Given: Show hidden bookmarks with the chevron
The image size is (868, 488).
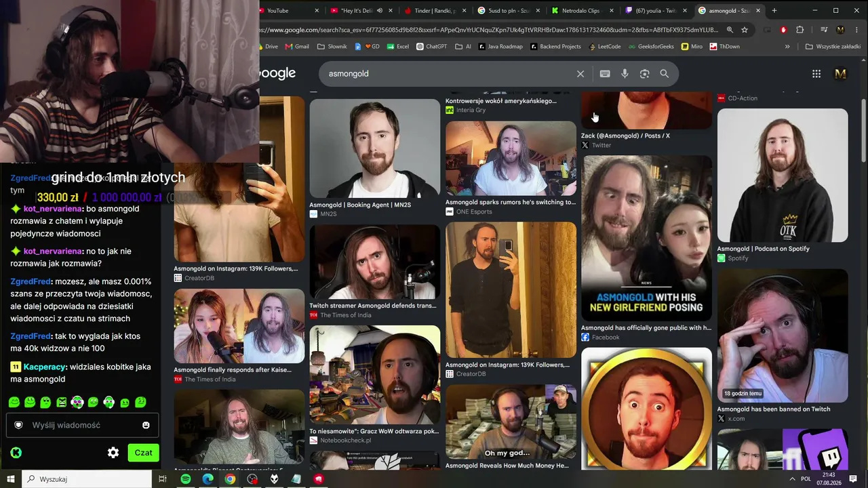Looking at the screenshot, I should 787,47.
